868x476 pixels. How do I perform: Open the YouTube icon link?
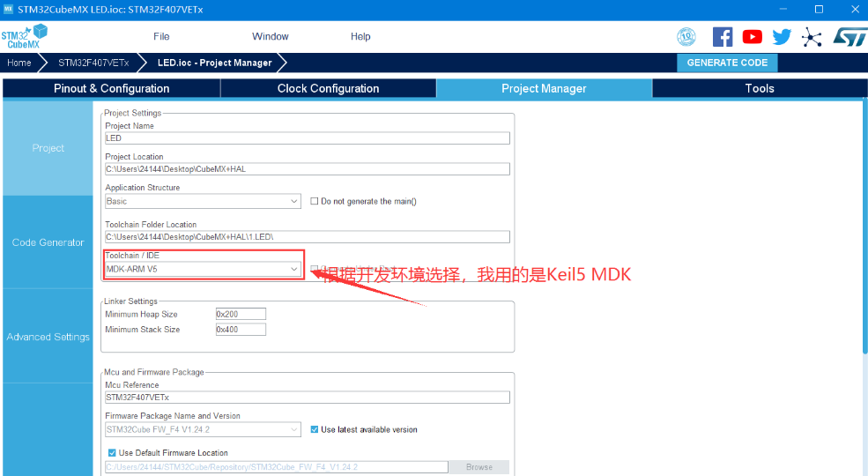[x=752, y=37]
